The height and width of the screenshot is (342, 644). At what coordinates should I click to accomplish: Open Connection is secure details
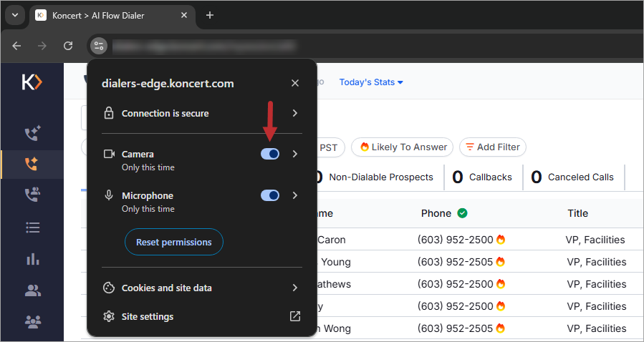coord(202,113)
